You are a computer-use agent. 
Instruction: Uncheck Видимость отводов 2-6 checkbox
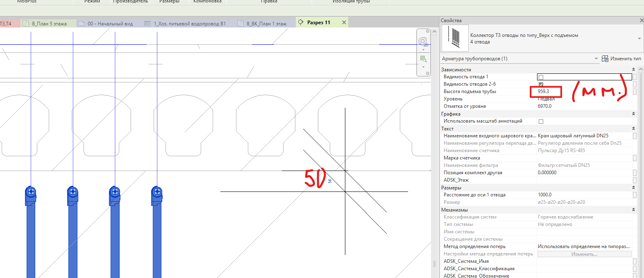click(541, 84)
